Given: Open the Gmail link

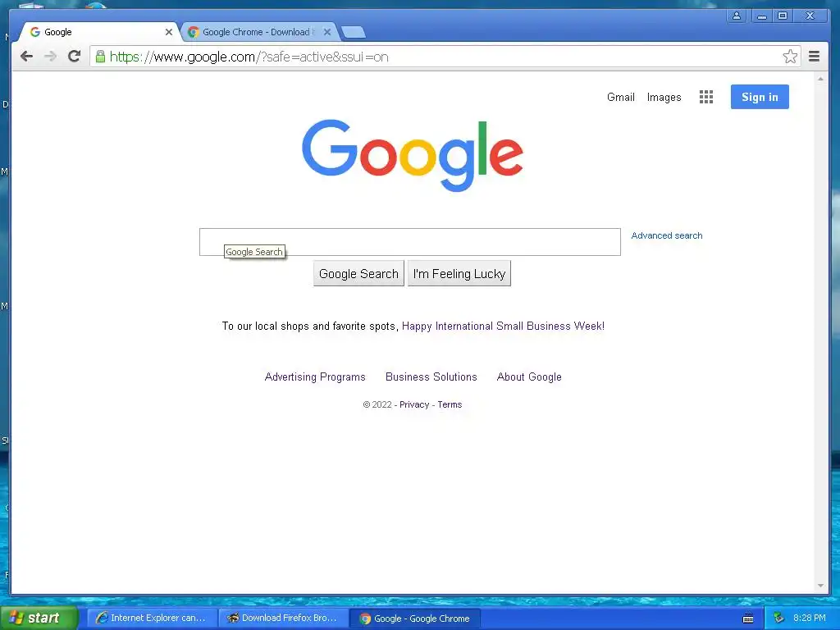Looking at the screenshot, I should point(620,97).
